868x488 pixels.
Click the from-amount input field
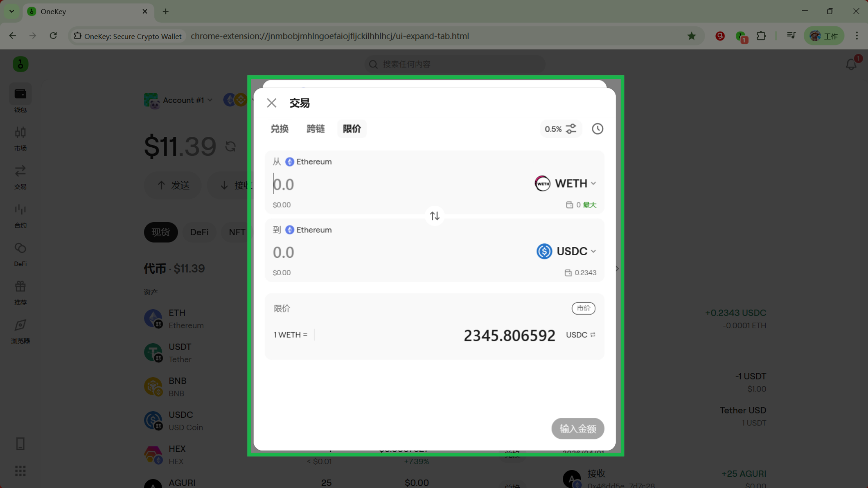(x=398, y=184)
